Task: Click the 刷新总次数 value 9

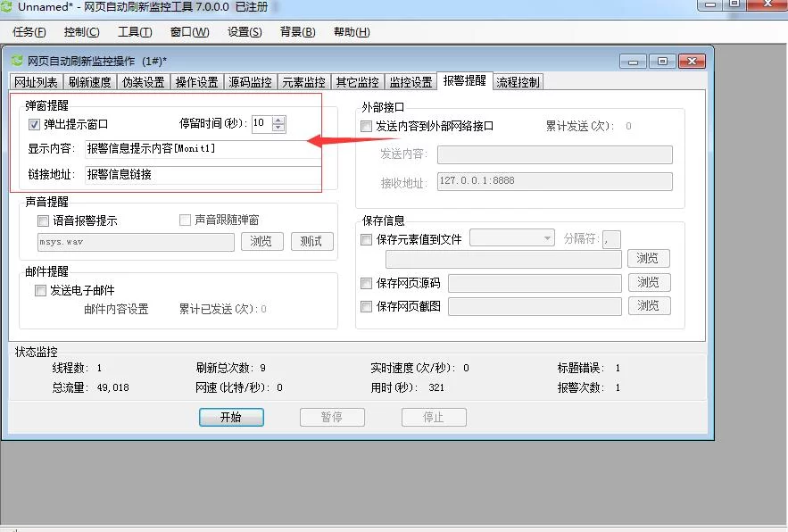Action: [263, 368]
